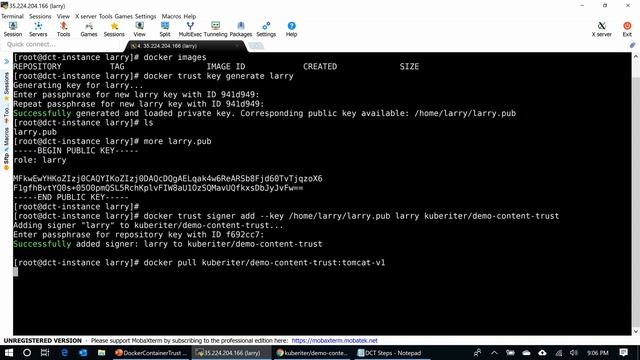Activate the Split terminal icon

165,29
